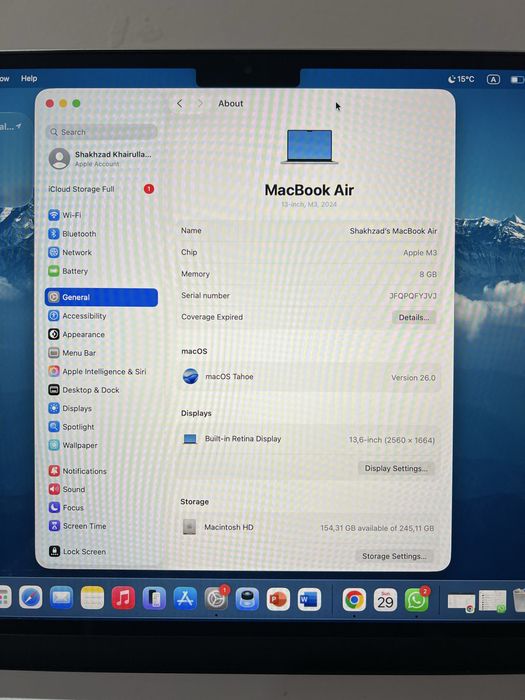Open Music app in the Dock
Viewport: 525px width, 700px height.
click(x=123, y=598)
